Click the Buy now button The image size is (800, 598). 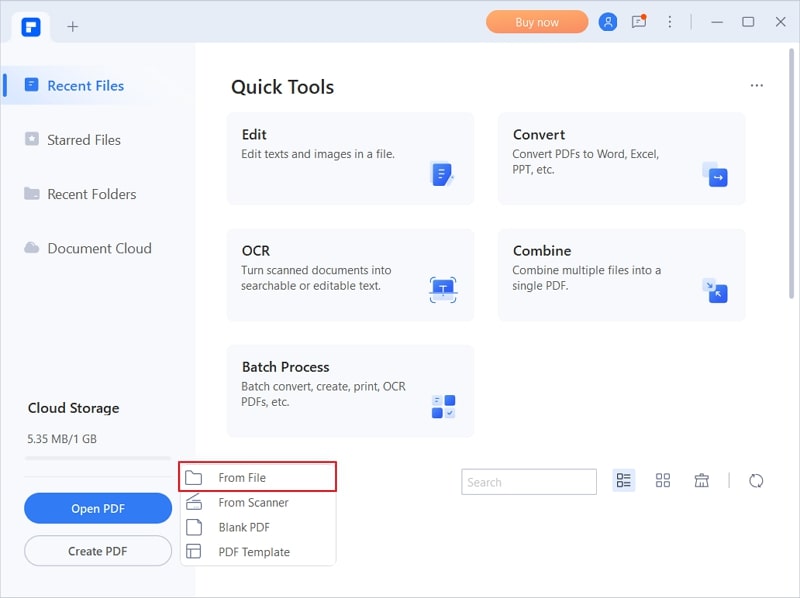(536, 21)
